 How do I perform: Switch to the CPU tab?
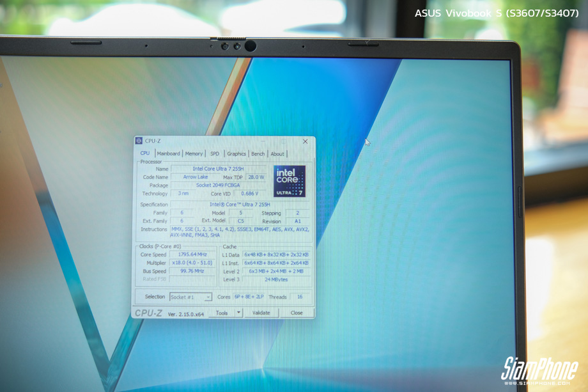pos(144,153)
